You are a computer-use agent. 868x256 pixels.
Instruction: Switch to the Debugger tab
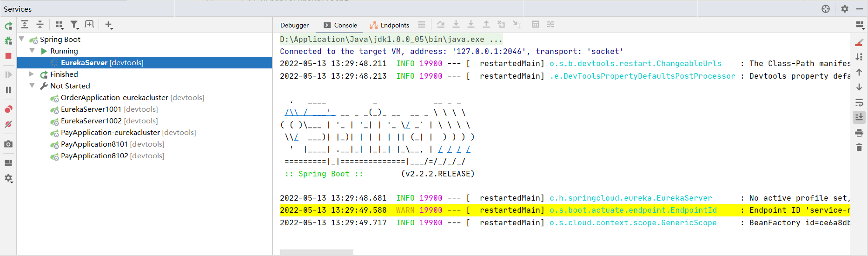coord(294,25)
